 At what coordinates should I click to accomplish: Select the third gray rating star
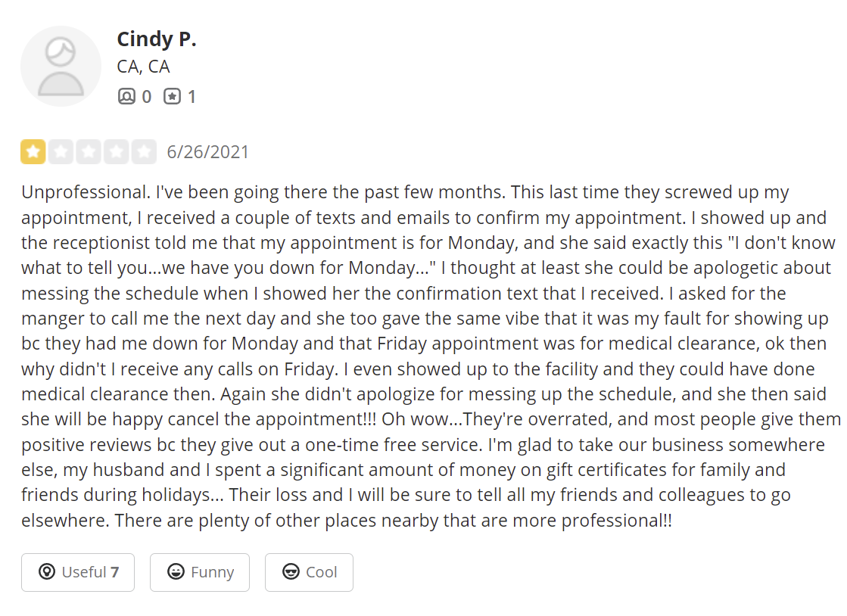89,151
